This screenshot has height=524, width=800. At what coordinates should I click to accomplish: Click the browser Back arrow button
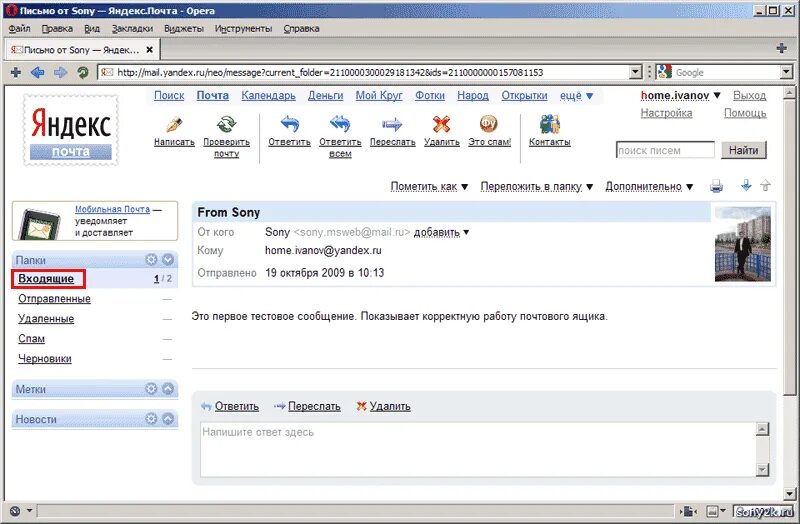pos(38,72)
